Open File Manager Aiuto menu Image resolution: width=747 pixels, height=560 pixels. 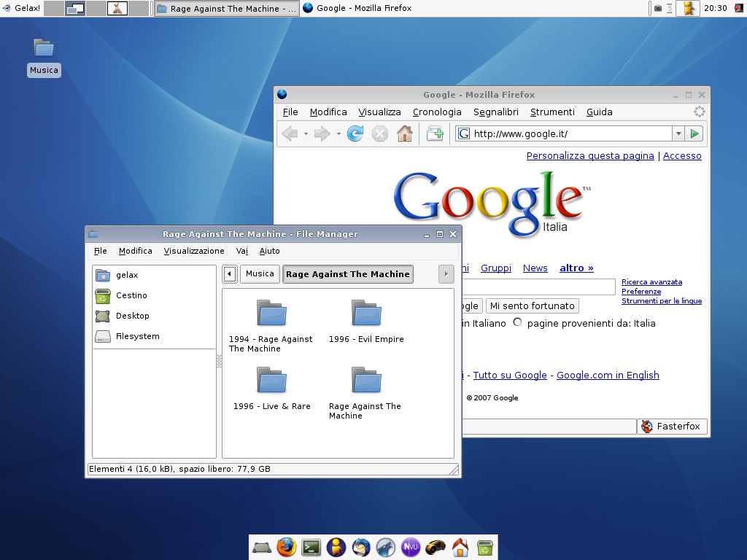pyautogui.click(x=270, y=251)
